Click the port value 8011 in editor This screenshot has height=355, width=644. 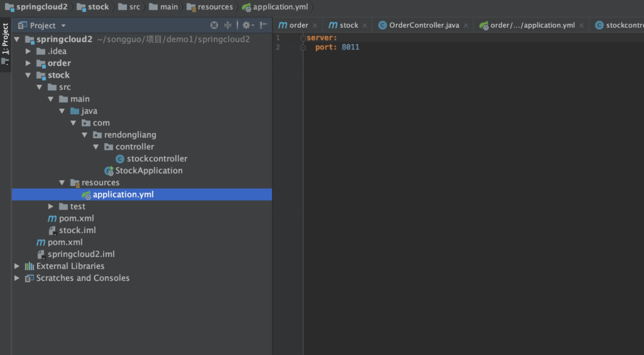click(x=350, y=47)
